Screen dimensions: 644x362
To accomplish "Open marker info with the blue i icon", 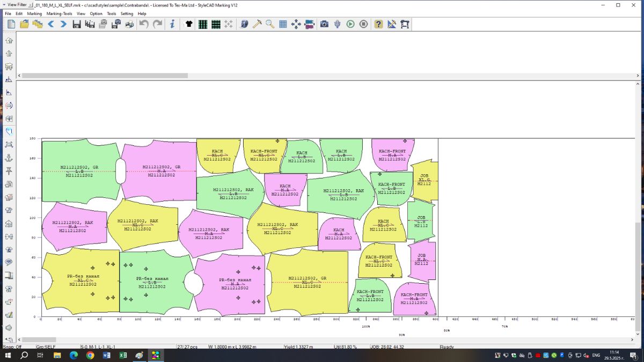I will (172, 24).
